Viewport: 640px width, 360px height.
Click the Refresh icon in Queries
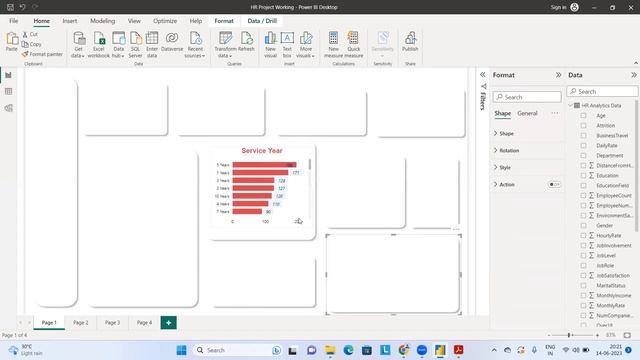tap(247, 38)
